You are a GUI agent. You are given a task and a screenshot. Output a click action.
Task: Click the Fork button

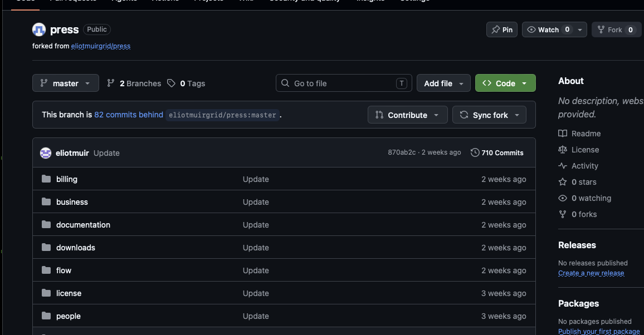[x=616, y=29]
